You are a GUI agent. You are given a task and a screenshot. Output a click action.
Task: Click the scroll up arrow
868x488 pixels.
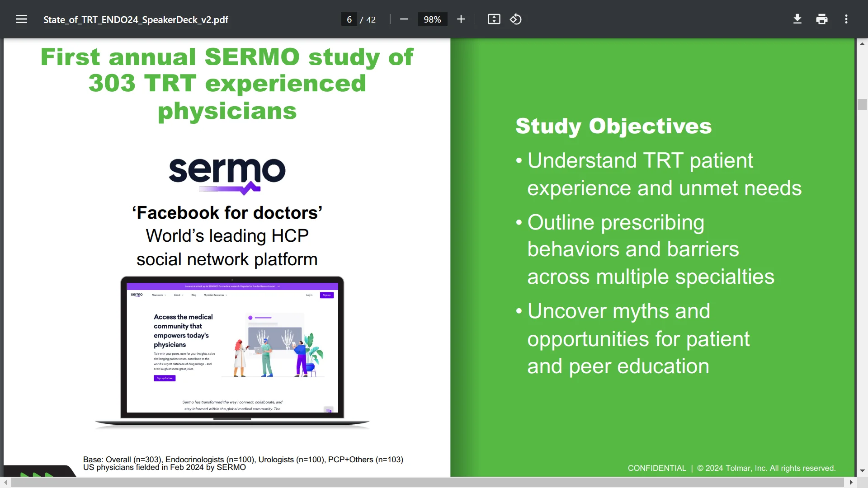click(862, 44)
